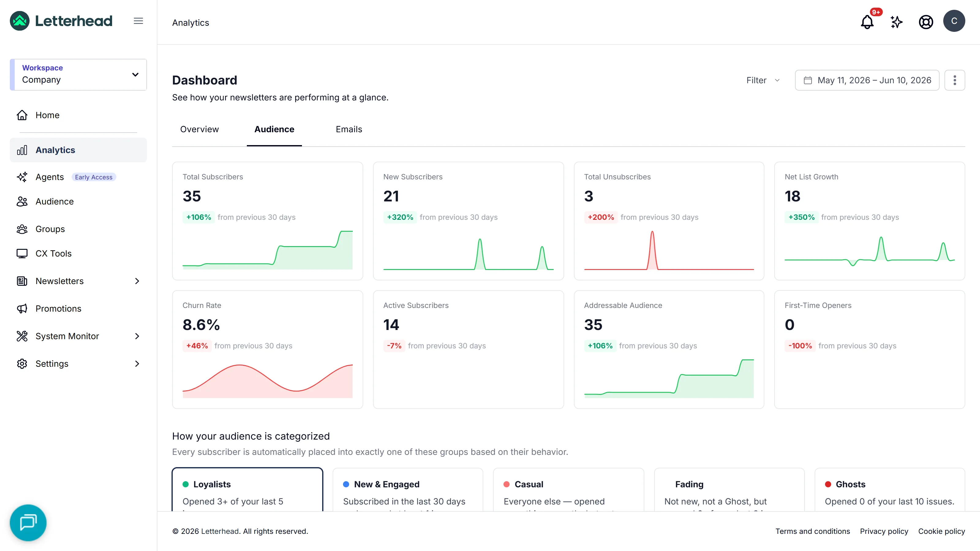Click the Groups icon in sidebar

22,229
